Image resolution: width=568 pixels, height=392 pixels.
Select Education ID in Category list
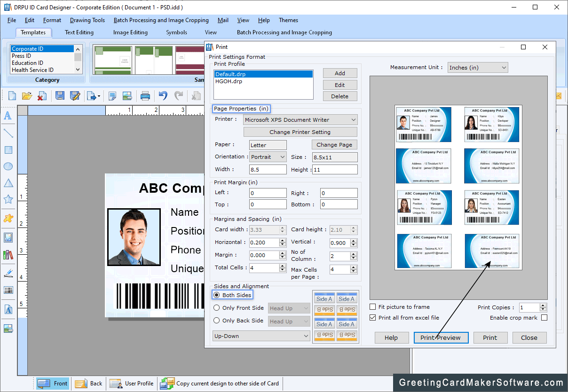(x=42, y=63)
